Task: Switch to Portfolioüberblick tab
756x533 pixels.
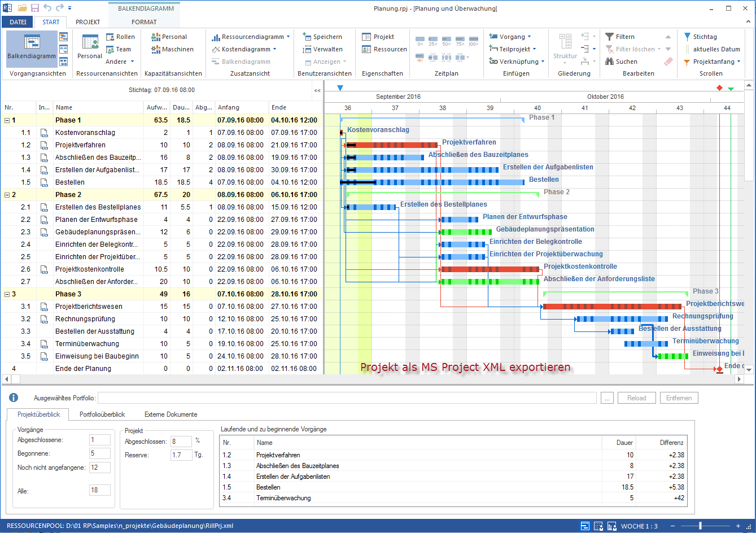Action: 102,414
